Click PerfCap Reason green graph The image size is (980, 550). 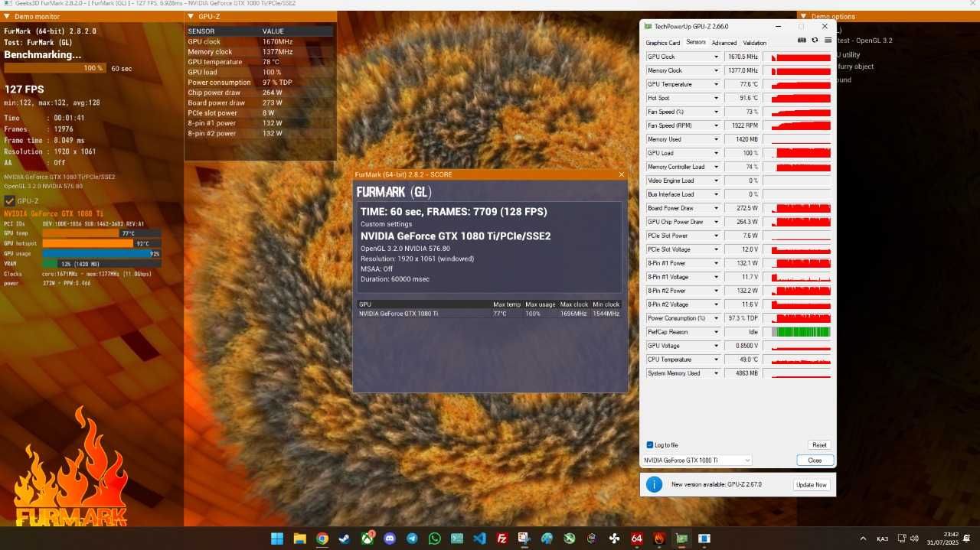[801, 332]
